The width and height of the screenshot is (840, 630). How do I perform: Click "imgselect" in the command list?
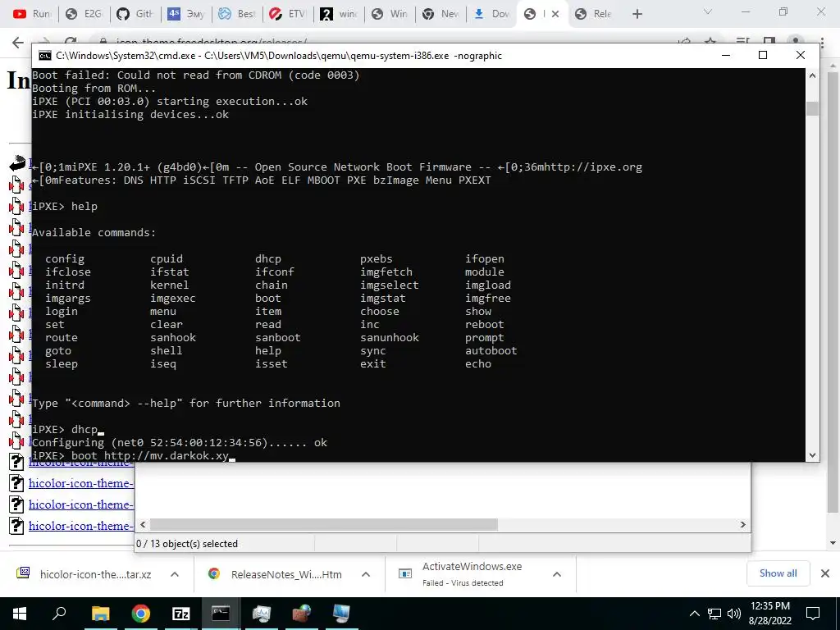[x=390, y=285]
